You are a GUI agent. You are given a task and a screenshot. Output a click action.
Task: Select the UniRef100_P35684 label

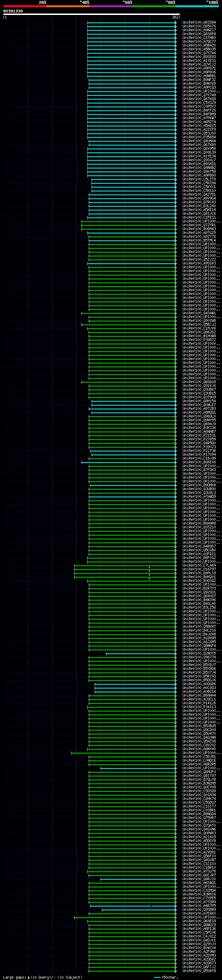click(x=199, y=137)
